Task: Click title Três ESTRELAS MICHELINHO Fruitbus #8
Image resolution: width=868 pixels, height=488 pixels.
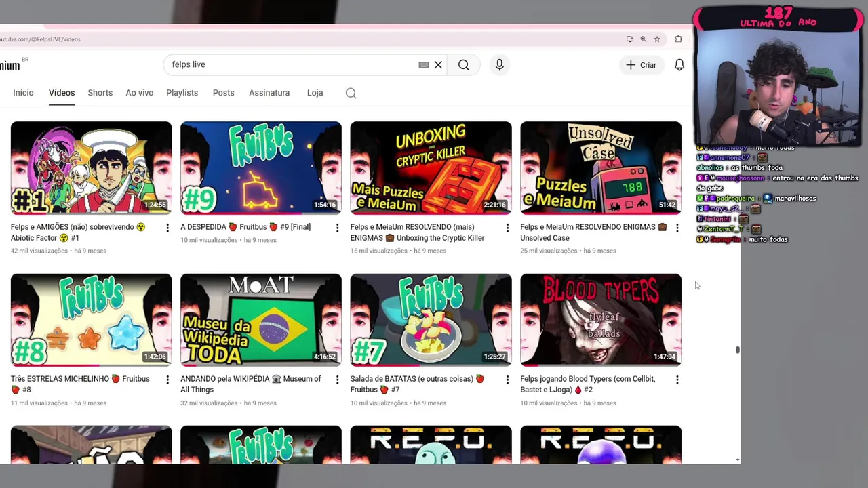Action: click(x=80, y=384)
